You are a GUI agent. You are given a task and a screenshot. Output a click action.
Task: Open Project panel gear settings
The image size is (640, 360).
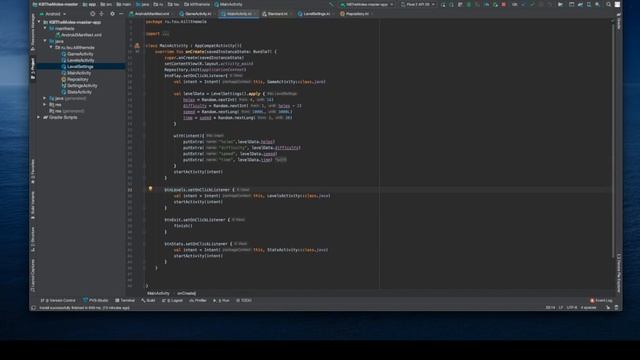[113, 14]
